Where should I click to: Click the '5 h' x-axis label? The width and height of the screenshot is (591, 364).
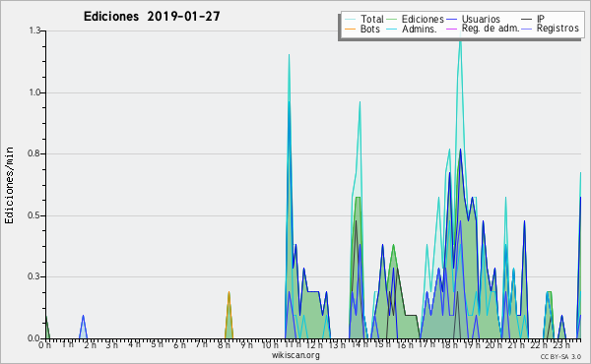pyautogui.click(x=157, y=344)
